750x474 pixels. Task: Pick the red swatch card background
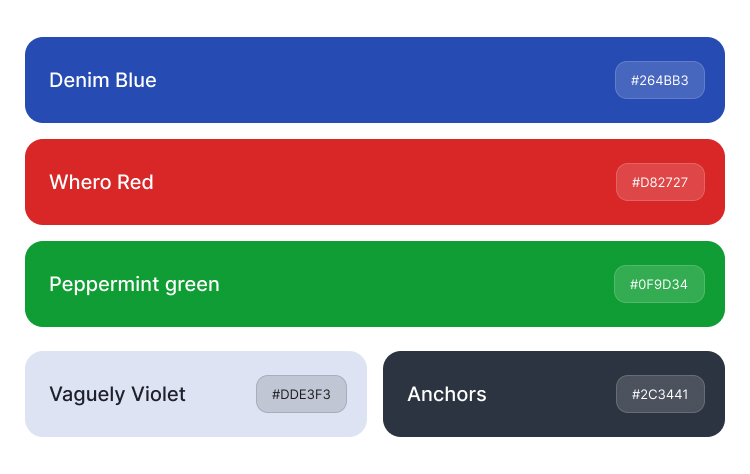click(x=375, y=182)
